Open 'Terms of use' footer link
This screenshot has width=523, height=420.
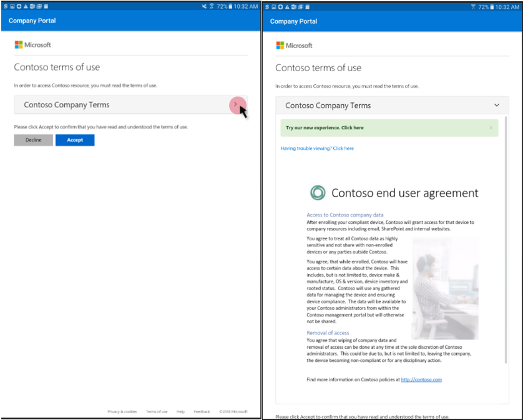(157, 412)
